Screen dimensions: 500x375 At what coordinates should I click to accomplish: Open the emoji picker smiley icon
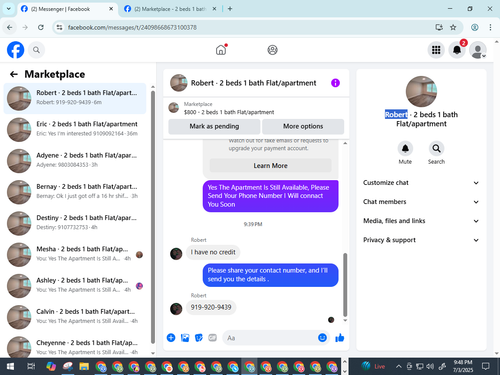click(322, 338)
